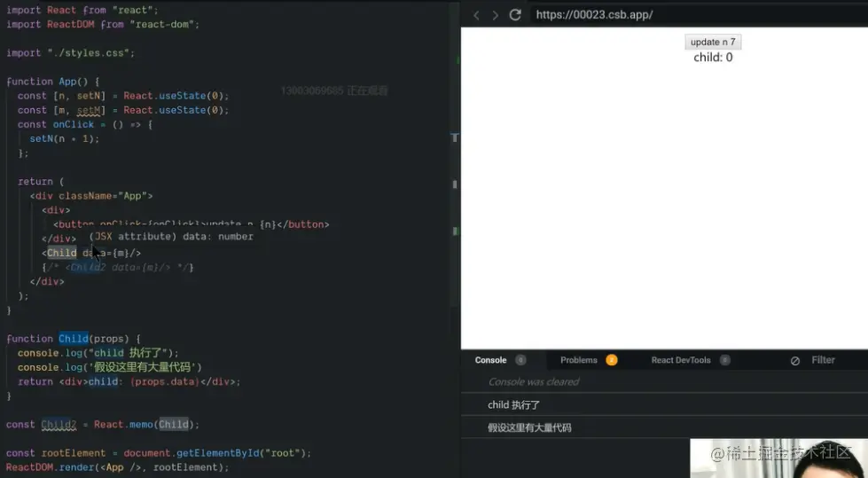The height and width of the screenshot is (478, 868).
Task: Reload the preview page
Action: [x=515, y=15]
